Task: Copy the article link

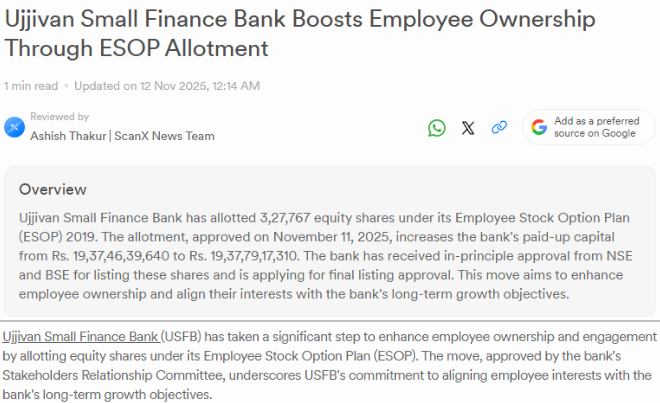Action: tap(499, 127)
